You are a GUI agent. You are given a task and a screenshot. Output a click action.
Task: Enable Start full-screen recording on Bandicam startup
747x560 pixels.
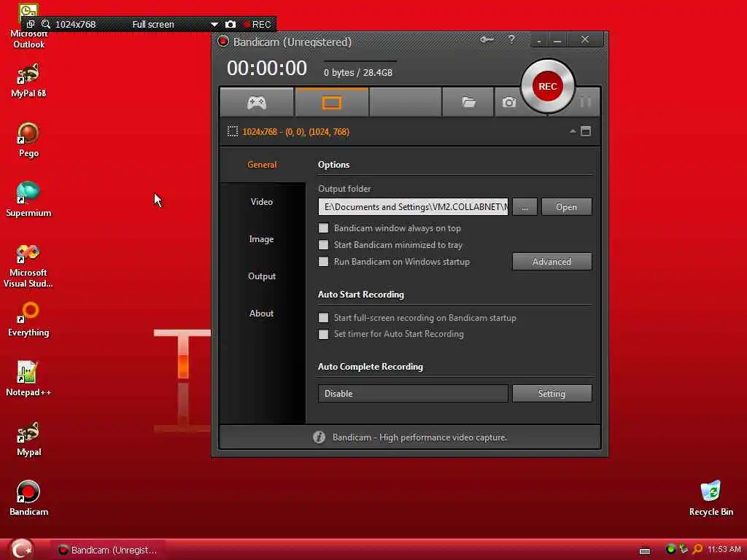point(323,318)
